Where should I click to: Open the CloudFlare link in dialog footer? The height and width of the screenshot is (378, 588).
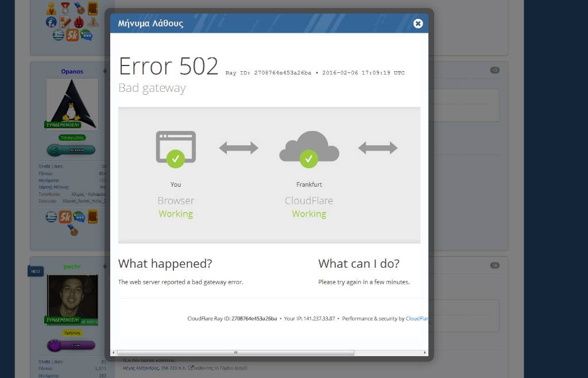click(x=417, y=318)
